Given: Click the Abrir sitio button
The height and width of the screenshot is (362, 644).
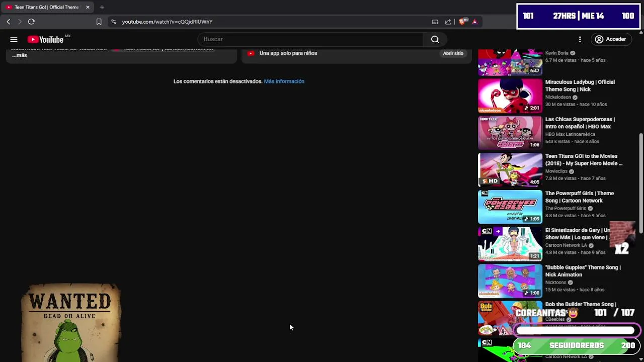Looking at the screenshot, I should 453,53.
